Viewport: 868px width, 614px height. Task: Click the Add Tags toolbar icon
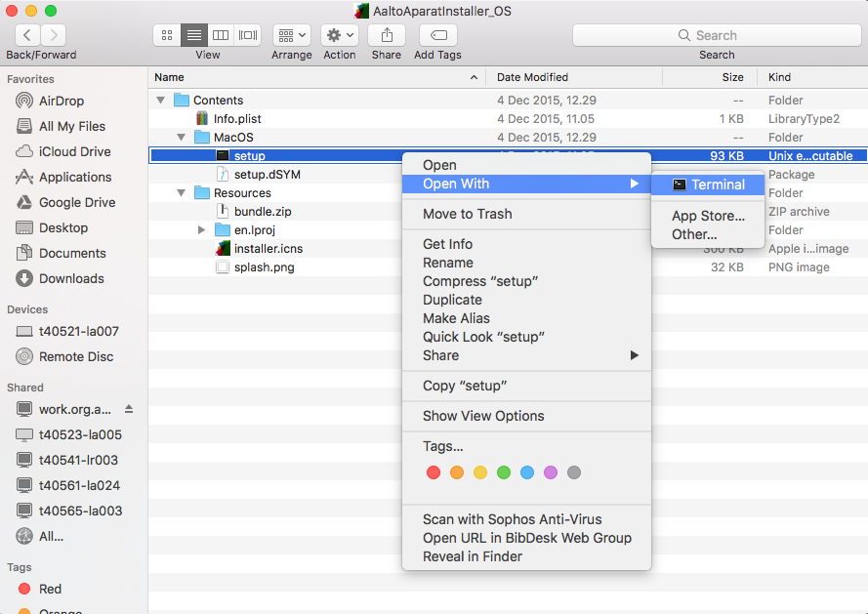pyautogui.click(x=437, y=35)
